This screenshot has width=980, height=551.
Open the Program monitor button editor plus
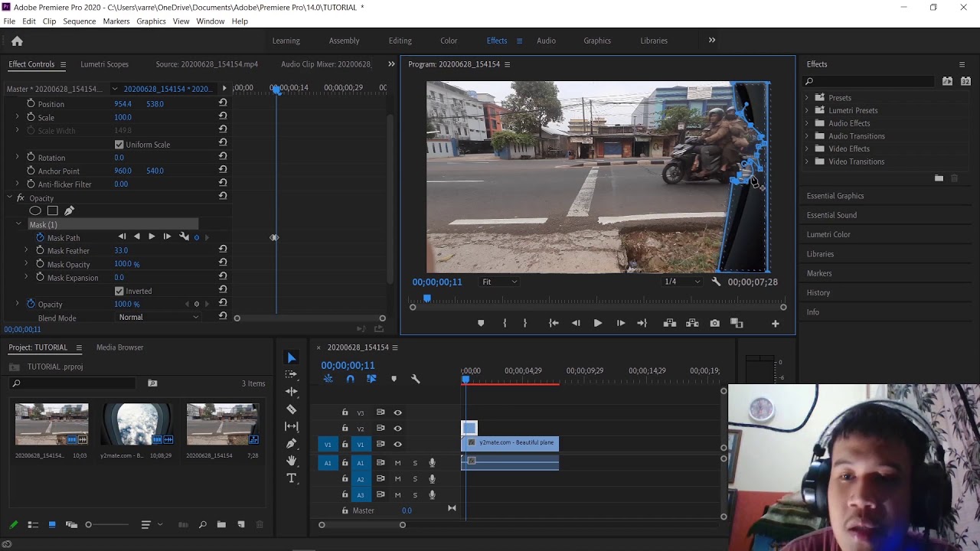coord(775,324)
